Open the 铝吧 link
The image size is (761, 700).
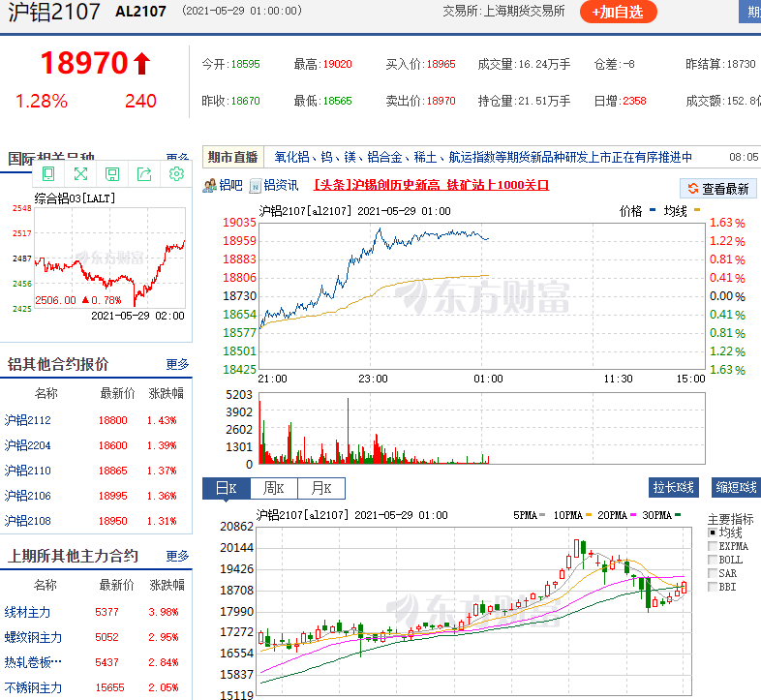[x=230, y=186]
